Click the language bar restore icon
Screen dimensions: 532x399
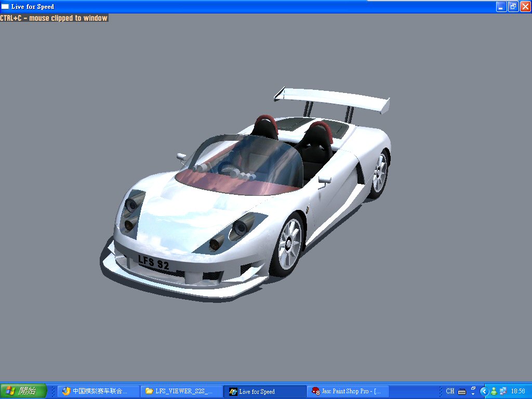pyautogui.click(x=473, y=388)
